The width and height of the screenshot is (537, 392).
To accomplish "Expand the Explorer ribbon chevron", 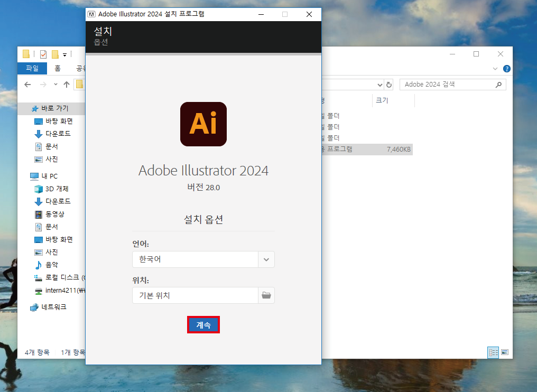I will pyautogui.click(x=495, y=69).
